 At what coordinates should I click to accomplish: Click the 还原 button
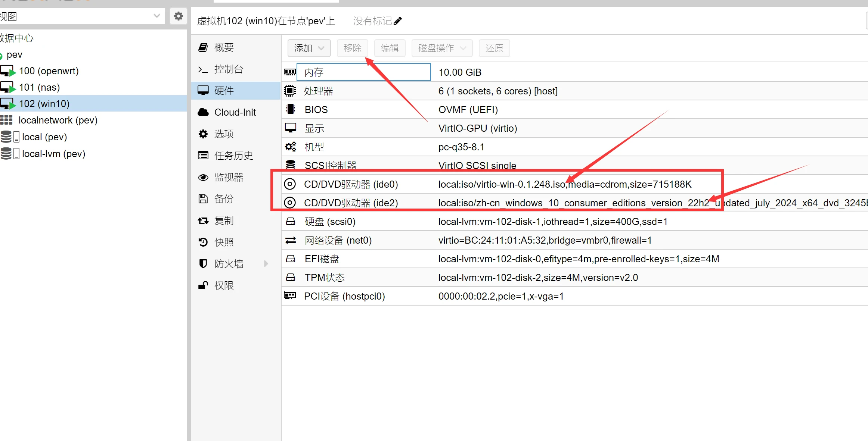(494, 48)
